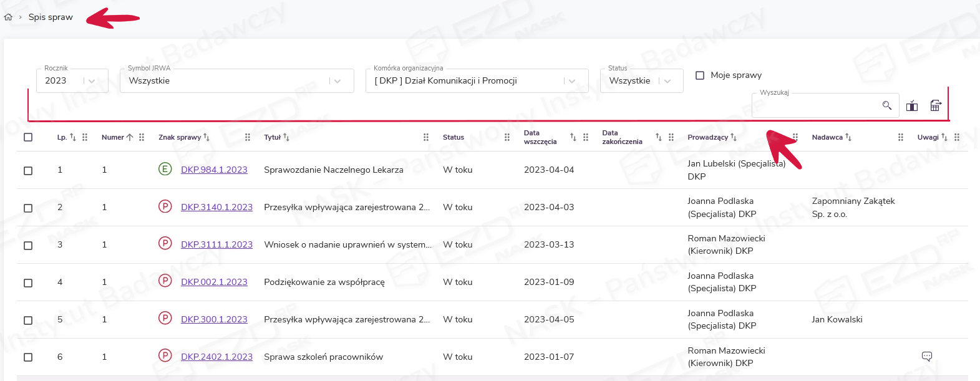Click the home icon in breadcrumb
This screenshot has width=980, height=381.
coord(8,17)
